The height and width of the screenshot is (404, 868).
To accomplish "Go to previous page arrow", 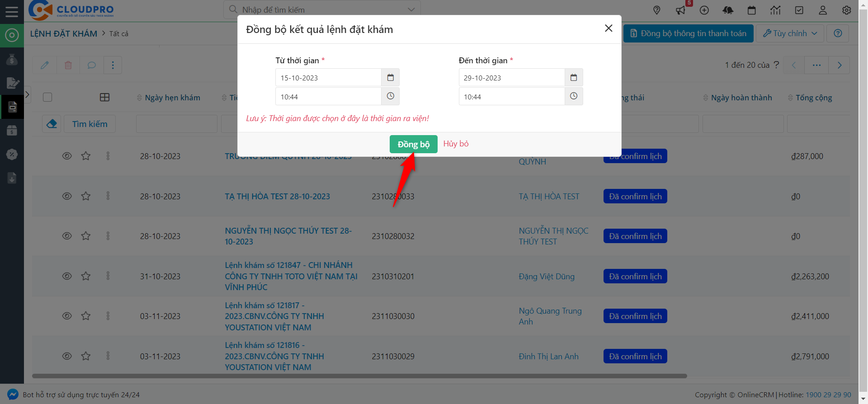I will coord(793,65).
